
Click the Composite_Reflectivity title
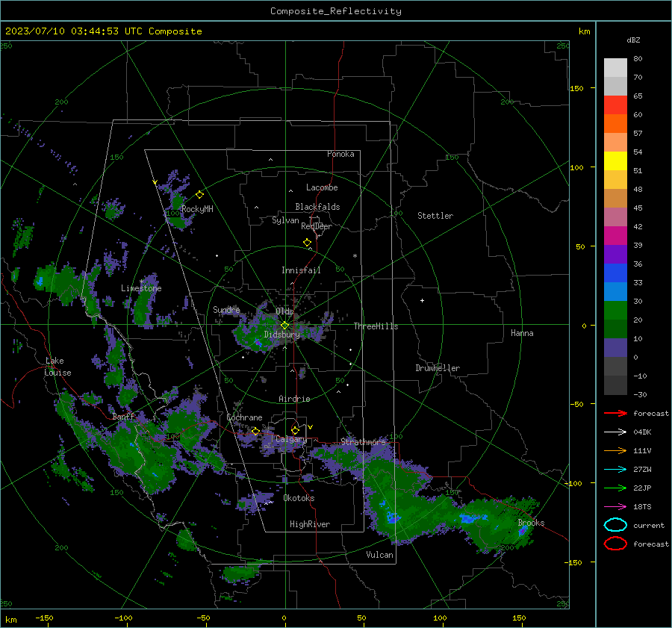(x=335, y=11)
